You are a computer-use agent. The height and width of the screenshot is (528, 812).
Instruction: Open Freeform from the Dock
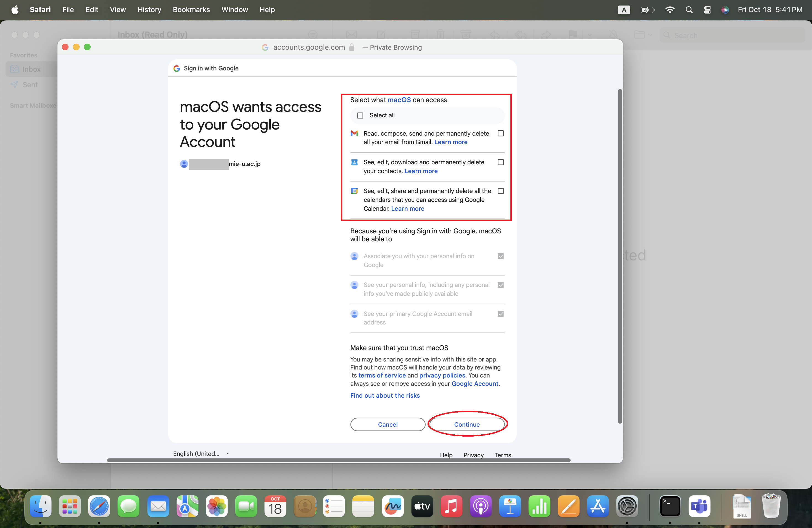[x=393, y=506]
